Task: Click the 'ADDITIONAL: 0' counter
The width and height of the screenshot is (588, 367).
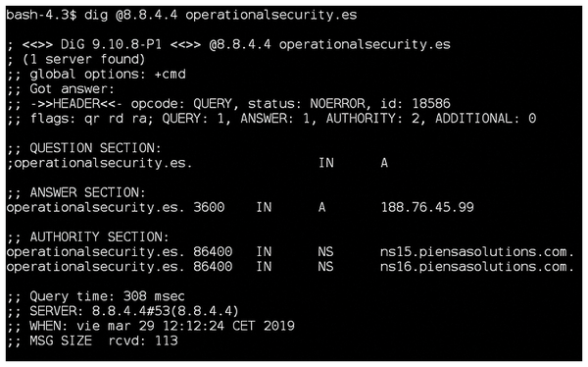Action: pos(486,119)
